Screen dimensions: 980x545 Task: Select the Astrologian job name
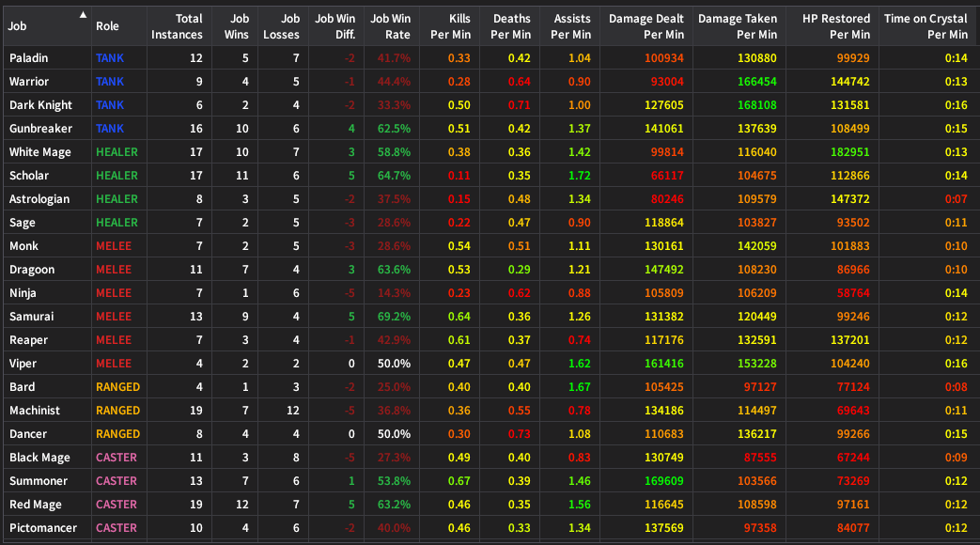click(39, 199)
